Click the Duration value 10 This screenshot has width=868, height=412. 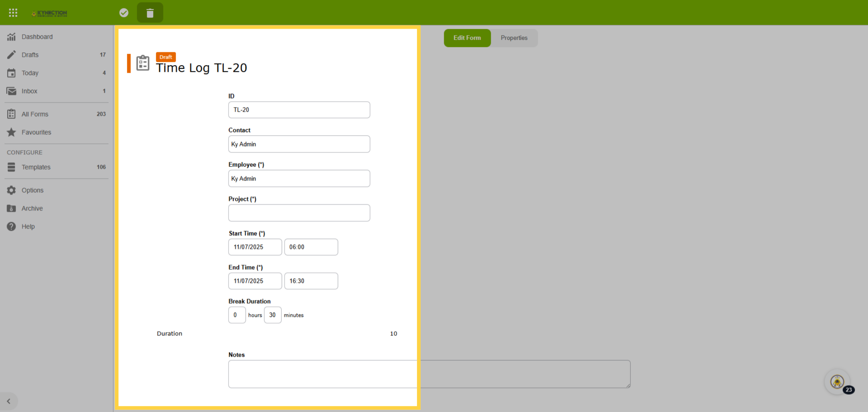(x=393, y=333)
